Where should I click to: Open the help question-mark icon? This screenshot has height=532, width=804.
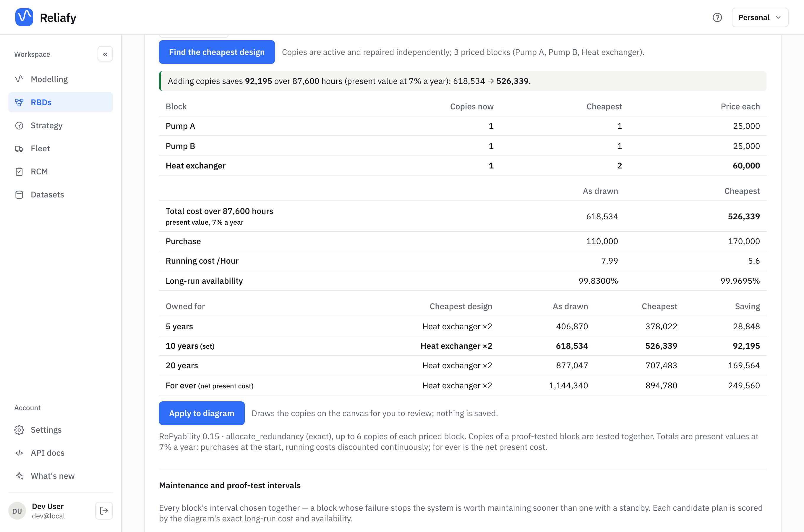[x=717, y=17]
